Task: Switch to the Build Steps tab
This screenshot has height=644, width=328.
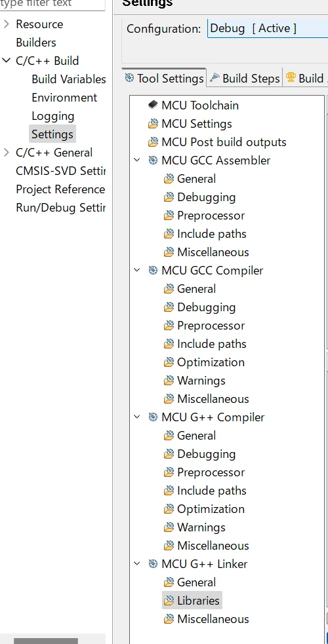Action: point(245,78)
